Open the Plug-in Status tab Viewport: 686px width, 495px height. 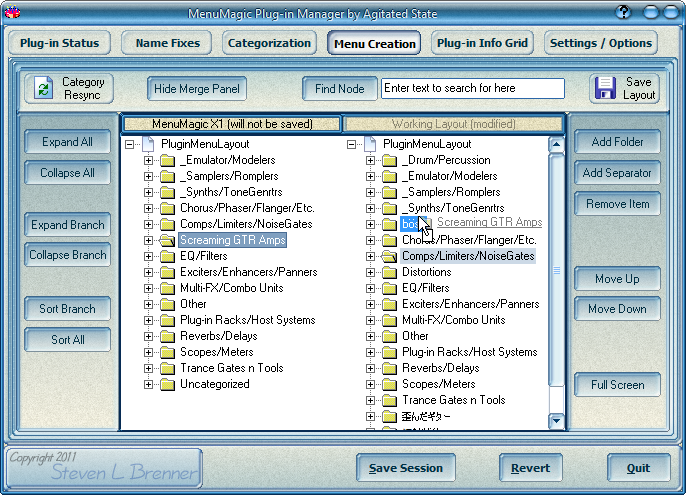pyautogui.click(x=60, y=43)
